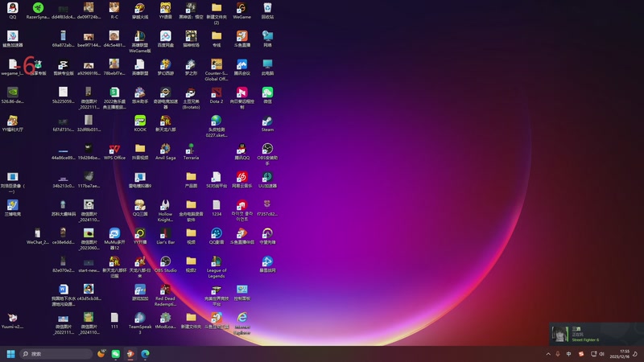
Task: Click the microphone tray icon
Action: pos(558,354)
